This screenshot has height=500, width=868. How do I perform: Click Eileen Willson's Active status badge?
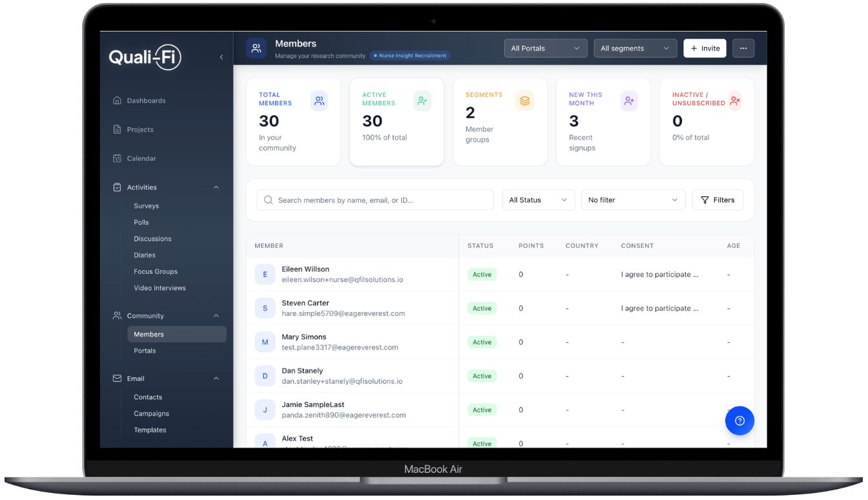pyautogui.click(x=482, y=275)
